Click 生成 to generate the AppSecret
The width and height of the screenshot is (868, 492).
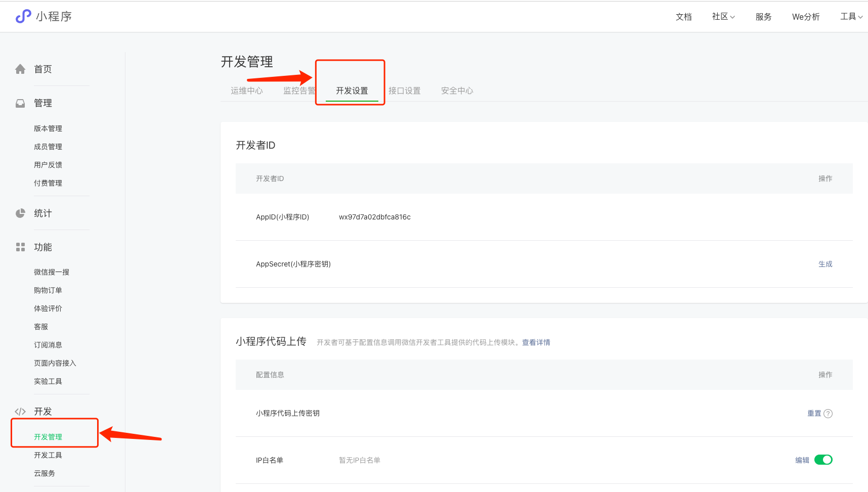pyautogui.click(x=825, y=264)
